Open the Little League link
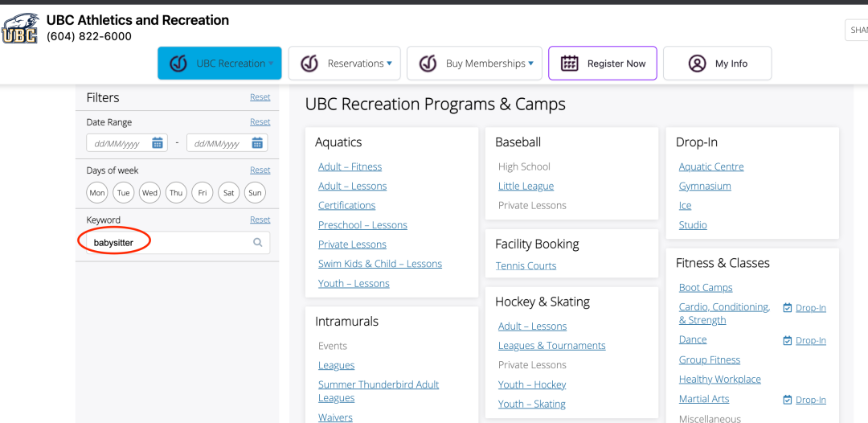Image resolution: width=868 pixels, height=423 pixels. 526,186
